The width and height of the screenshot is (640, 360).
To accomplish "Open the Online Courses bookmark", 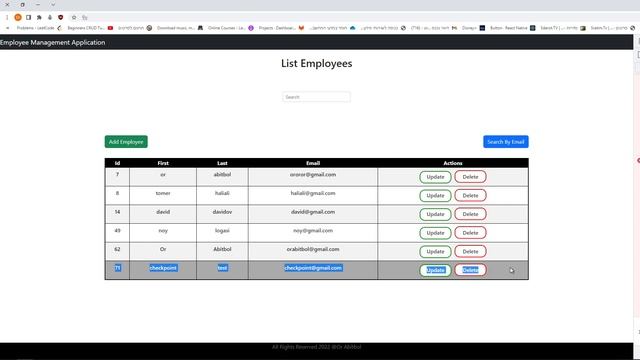I will tap(231, 28).
